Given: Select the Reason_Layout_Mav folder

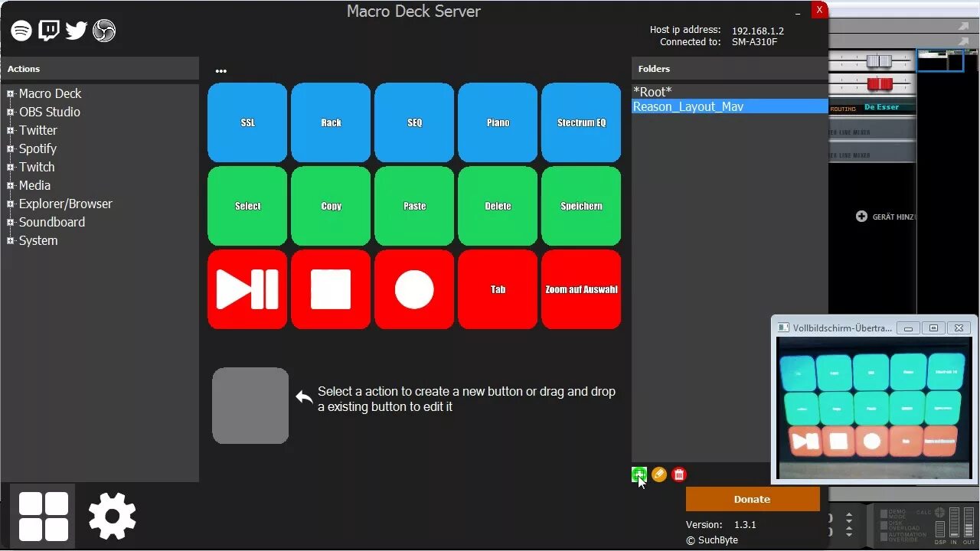Looking at the screenshot, I should pos(730,106).
